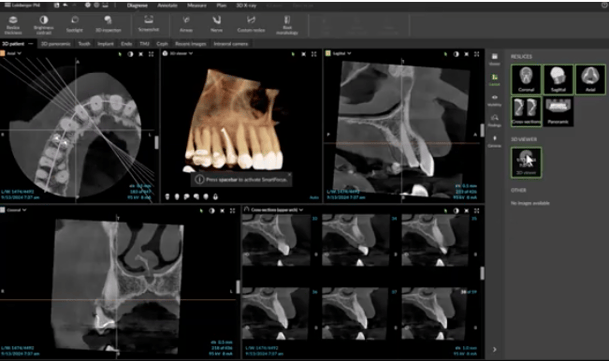Screen dimensions: 609x361
Task: Open the Intraoral camera tab
Action: (231, 44)
